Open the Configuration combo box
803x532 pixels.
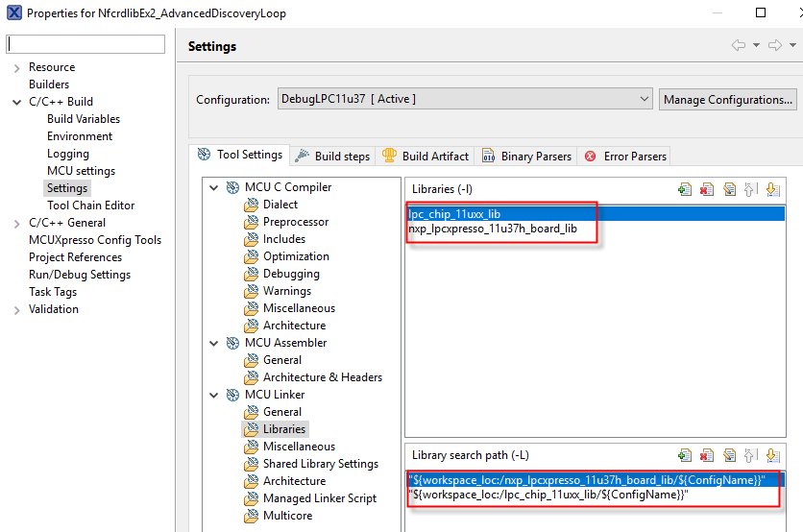coord(465,99)
